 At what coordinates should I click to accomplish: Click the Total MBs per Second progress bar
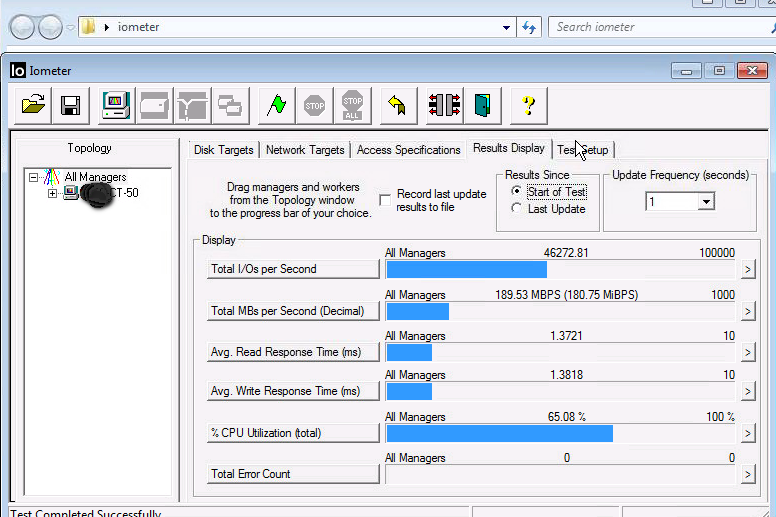point(560,311)
